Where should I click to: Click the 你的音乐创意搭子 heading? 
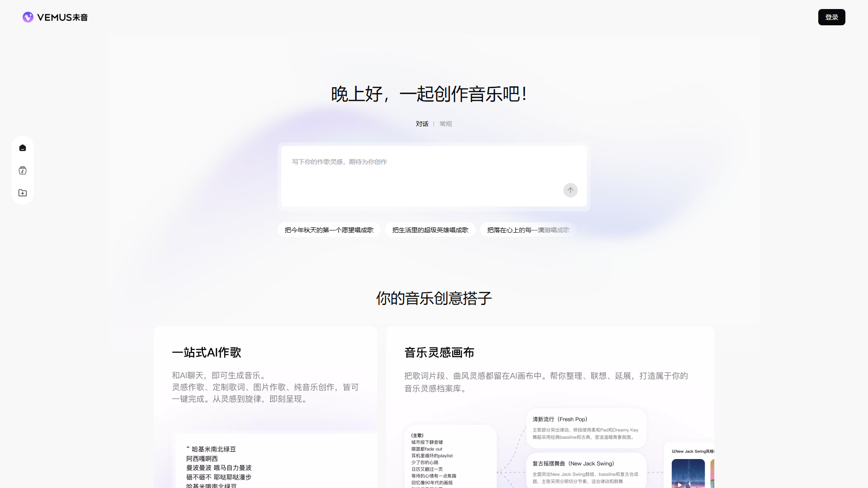[x=434, y=298]
